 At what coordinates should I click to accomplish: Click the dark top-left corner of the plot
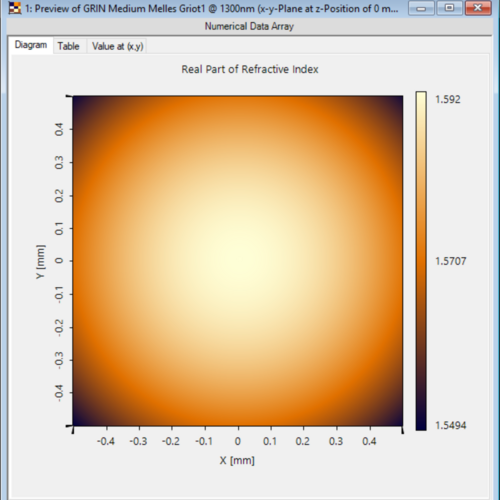(79, 102)
